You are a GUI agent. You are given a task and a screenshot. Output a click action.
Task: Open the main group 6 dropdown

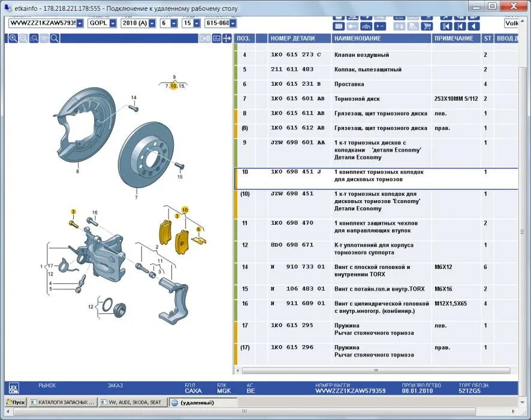(174, 23)
